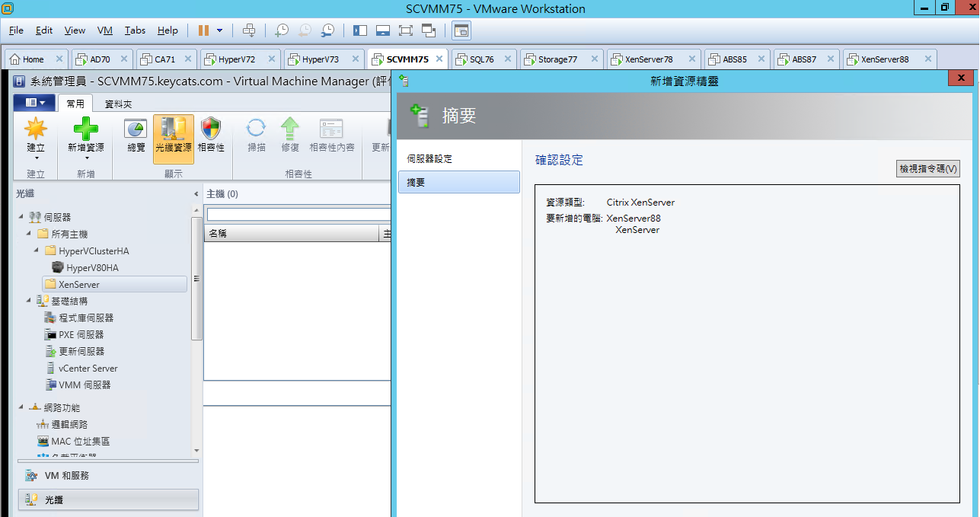Open the VMware File menu
The height and width of the screenshot is (517, 980).
(16, 30)
